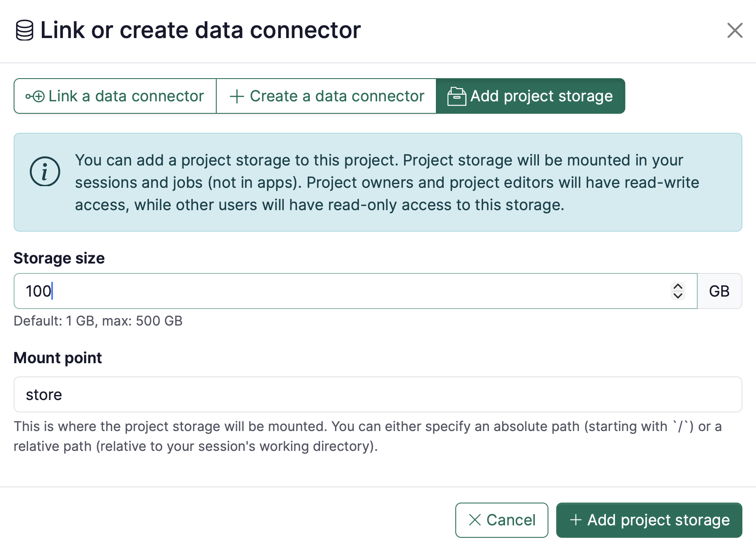Click the project storage info message text

pyautogui.click(x=387, y=182)
